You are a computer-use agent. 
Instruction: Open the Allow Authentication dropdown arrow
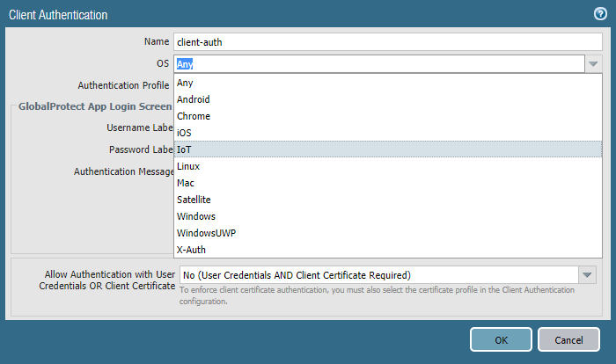point(588,275)
